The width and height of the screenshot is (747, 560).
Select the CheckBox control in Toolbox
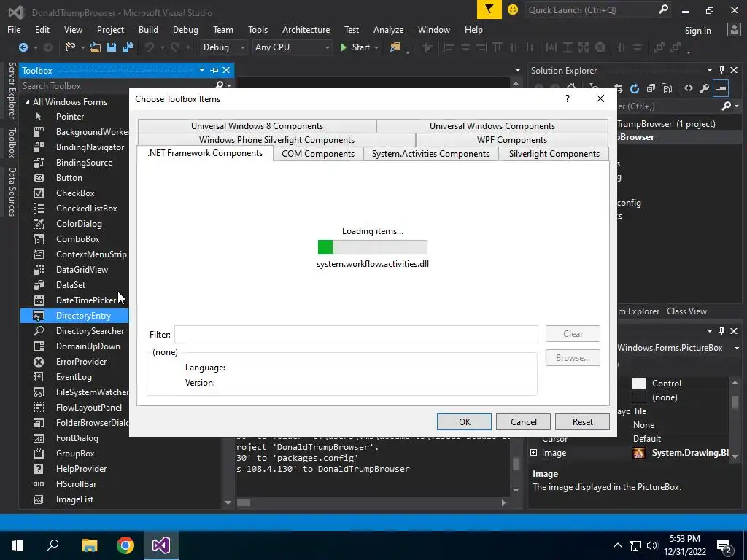pyautogui.click(x=74, y=192)
